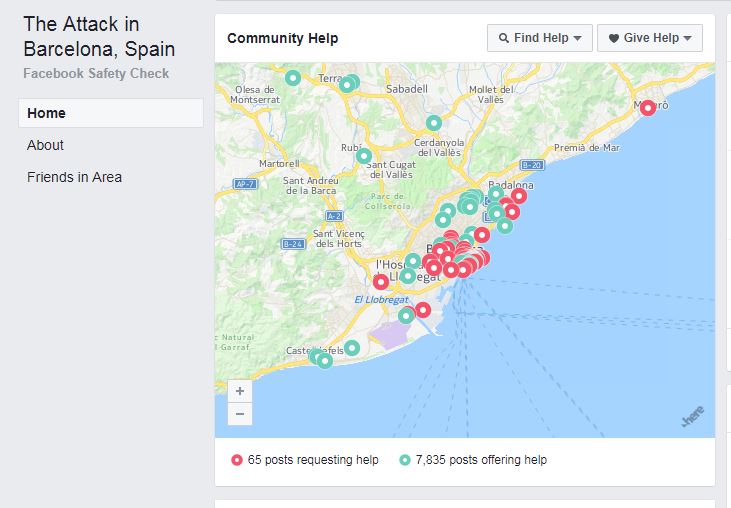Open the About section

point(45,145)
